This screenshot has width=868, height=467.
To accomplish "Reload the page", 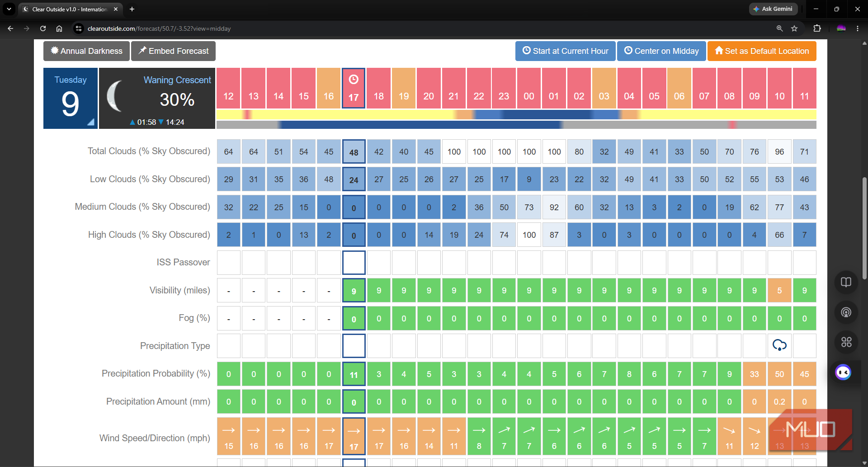I will (43, 28).
